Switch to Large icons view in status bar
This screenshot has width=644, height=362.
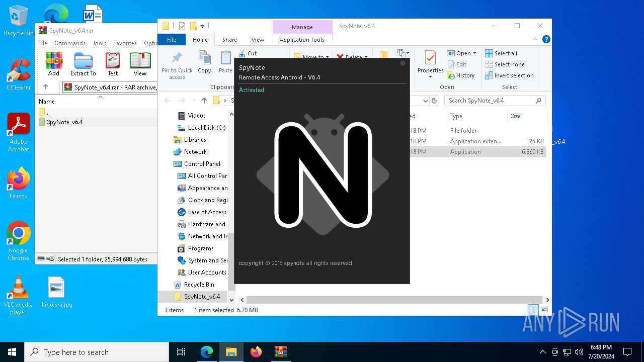pos(544,310)
